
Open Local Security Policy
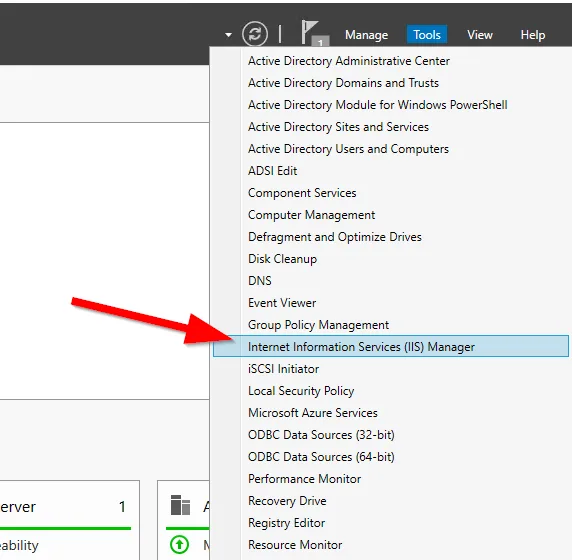(x=301, y=391)
